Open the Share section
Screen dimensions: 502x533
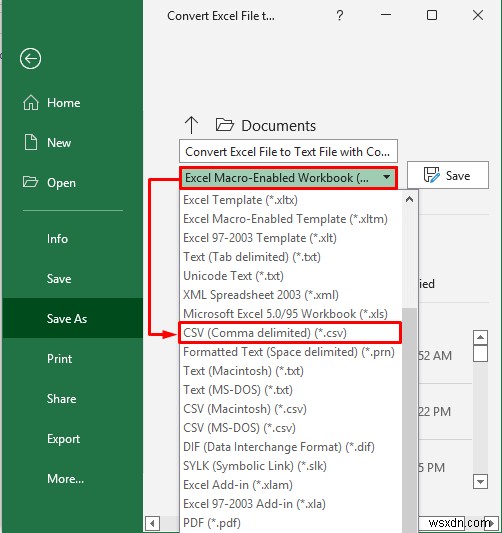click(x=61, y=399)
